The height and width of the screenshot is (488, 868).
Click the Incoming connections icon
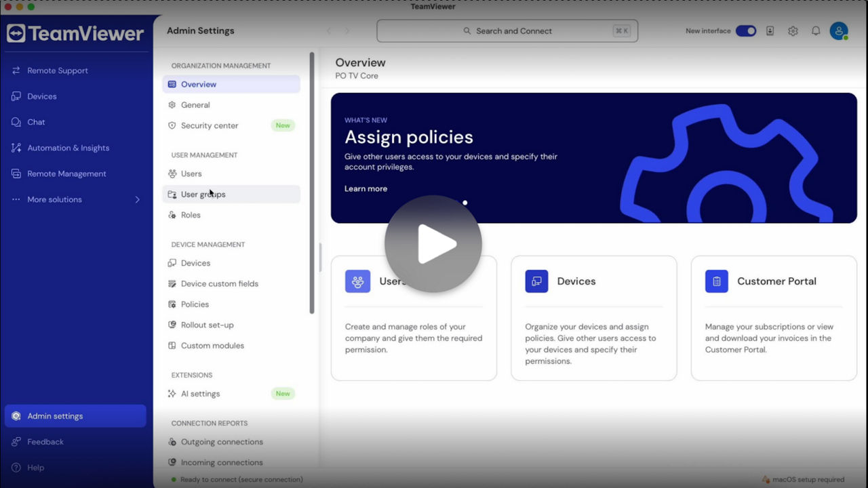point(172,462)
